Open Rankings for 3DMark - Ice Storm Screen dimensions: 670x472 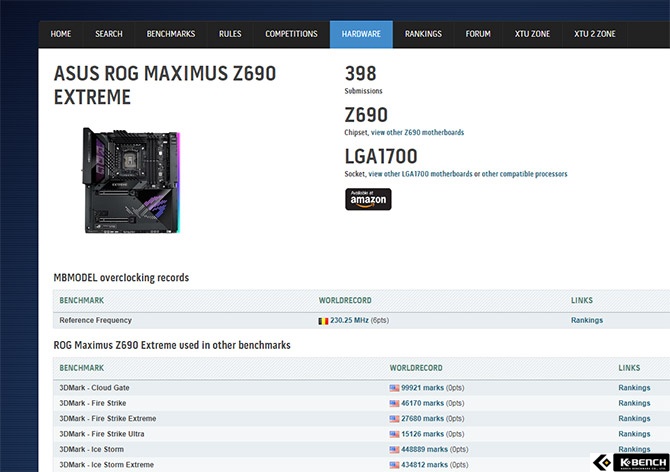[x=634, y=449]
